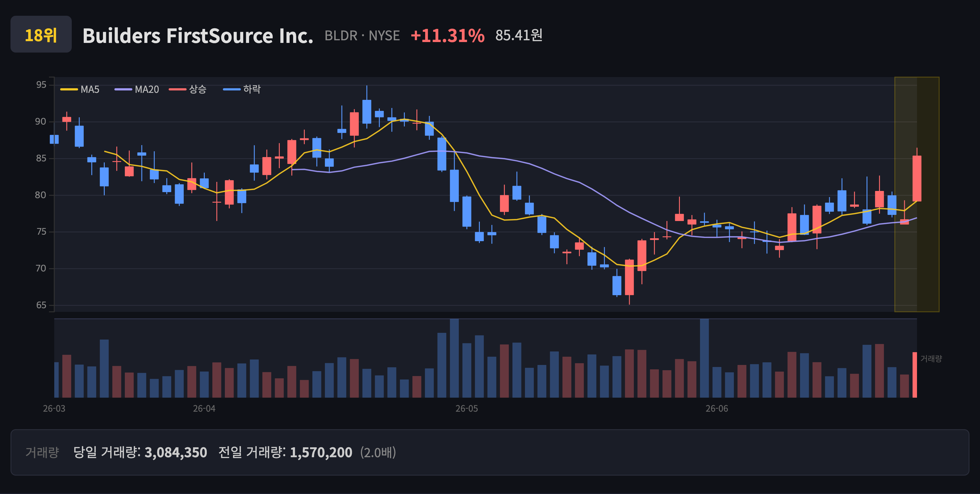Viewport: 980px width, 494px height.
Task: Click the 85 price axis label
Action: click(41, 158)
